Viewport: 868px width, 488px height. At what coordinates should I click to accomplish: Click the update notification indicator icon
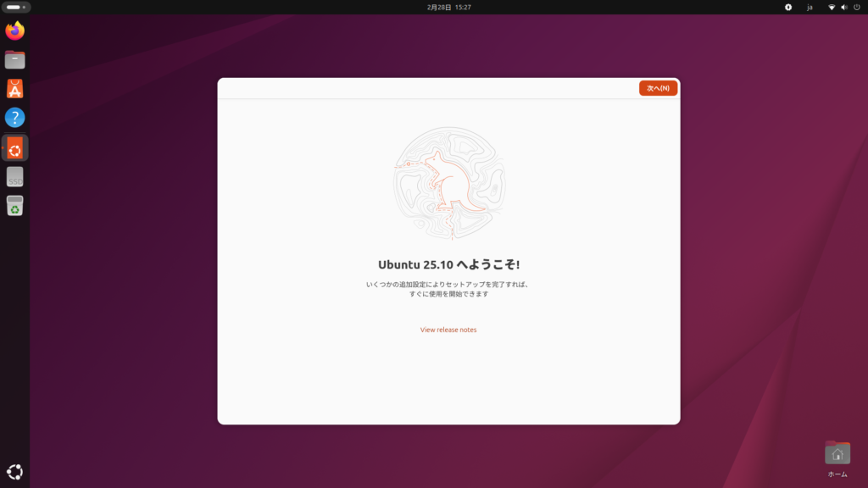[x=788, y=7]
